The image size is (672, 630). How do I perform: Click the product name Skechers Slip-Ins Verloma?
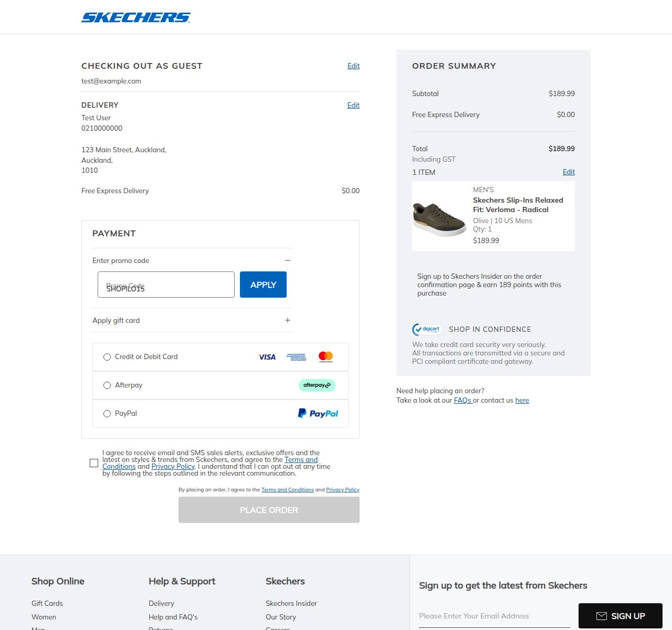[518, 205]
